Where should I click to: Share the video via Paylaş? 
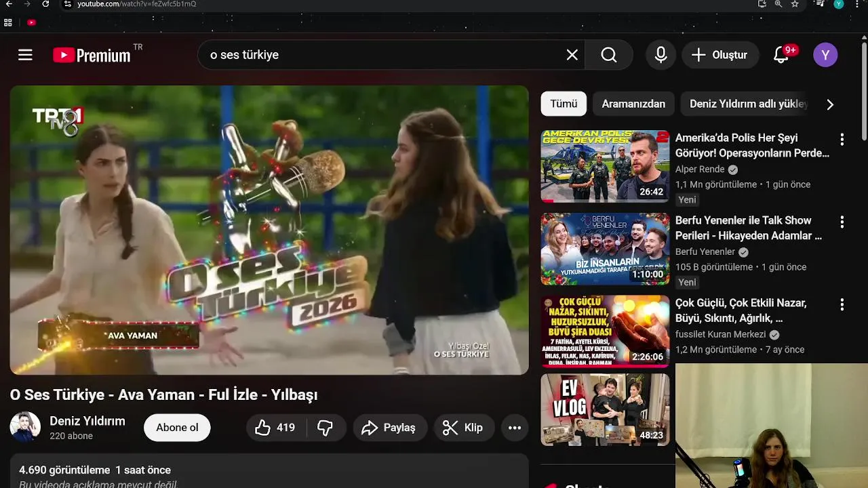(x=389, y=428)
